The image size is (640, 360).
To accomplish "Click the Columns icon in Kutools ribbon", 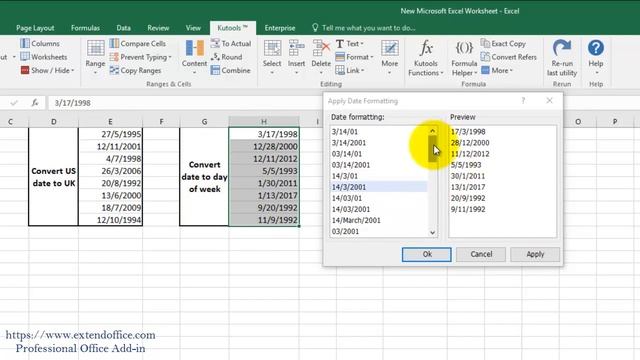I will coord(25,43).
